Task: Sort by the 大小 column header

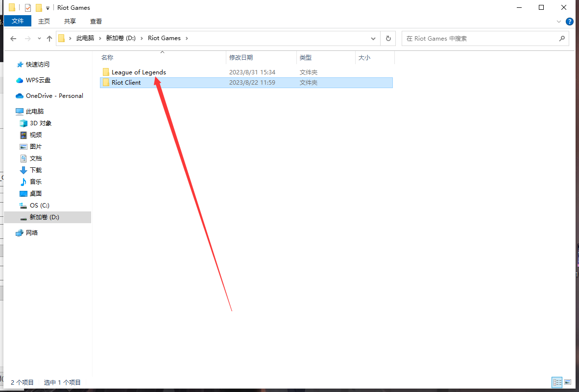Action: (364, 58)
